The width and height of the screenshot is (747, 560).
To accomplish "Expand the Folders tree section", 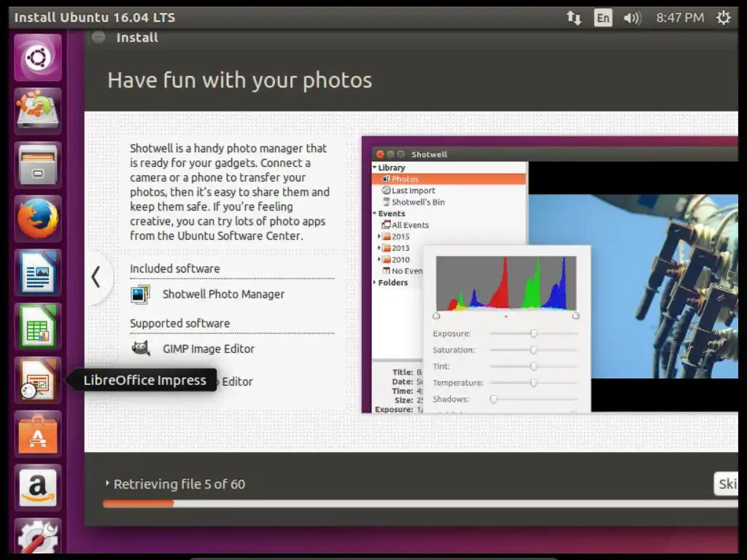I will pyautogui.click(x=374, y=282).
